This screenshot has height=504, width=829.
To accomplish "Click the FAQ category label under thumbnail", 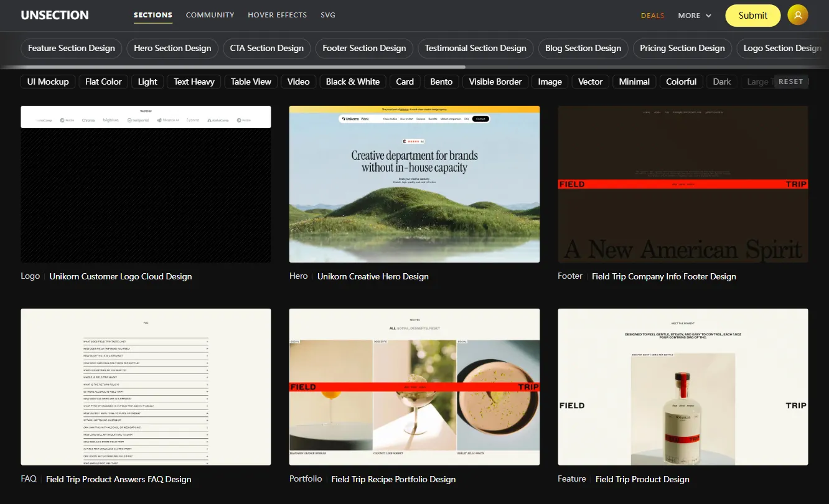I will point(29,479).
